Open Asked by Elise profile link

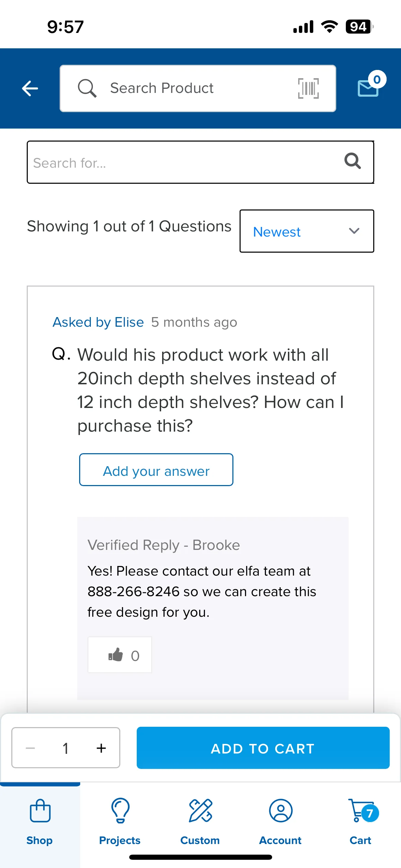[98, 323]
